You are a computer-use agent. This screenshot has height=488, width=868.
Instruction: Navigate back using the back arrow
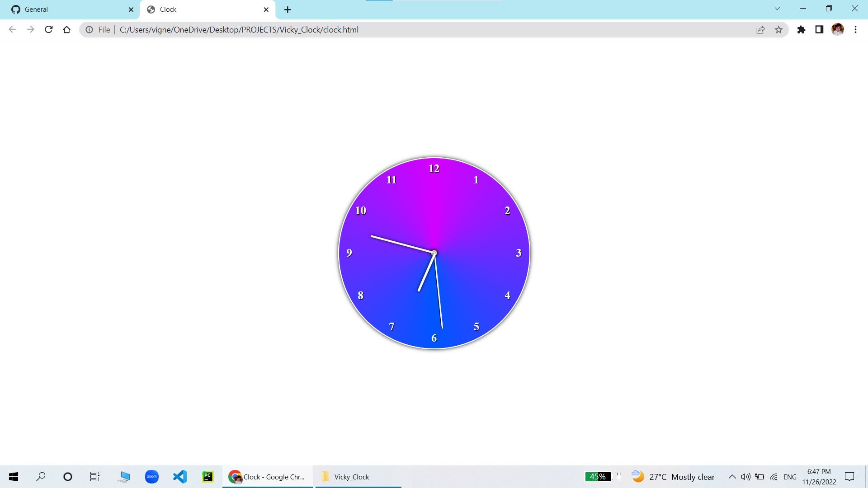coord(12,29)
